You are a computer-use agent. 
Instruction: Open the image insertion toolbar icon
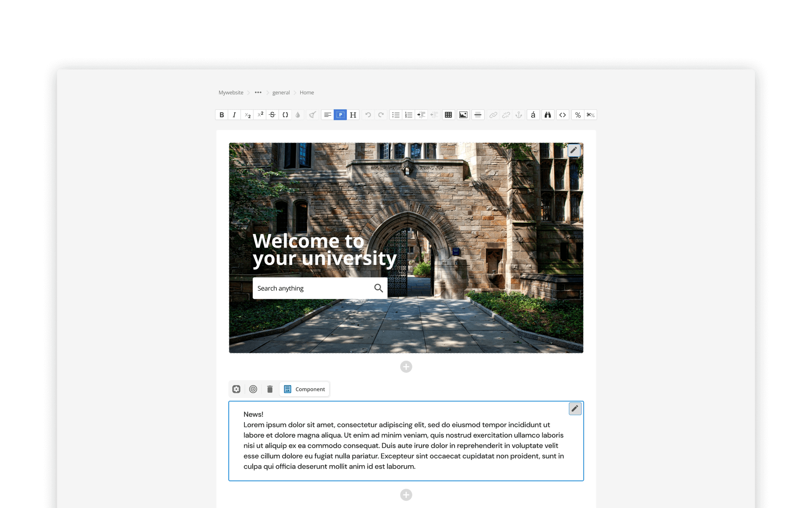point(463,115)
